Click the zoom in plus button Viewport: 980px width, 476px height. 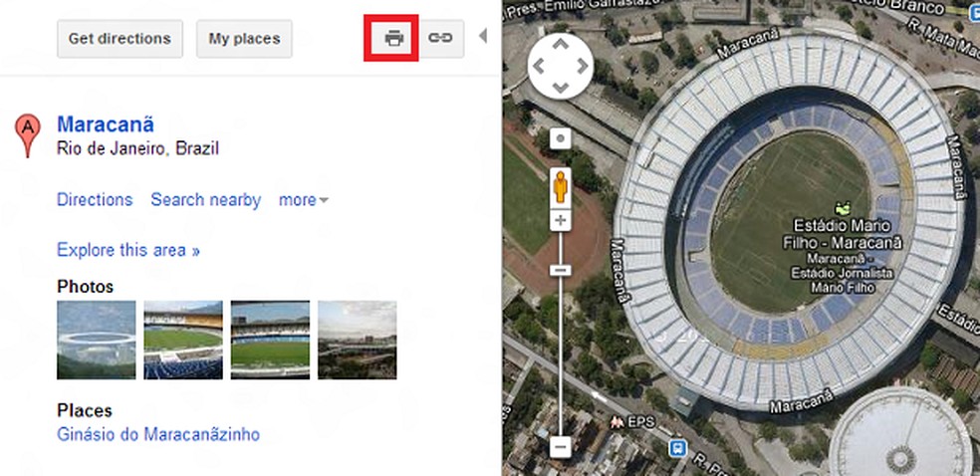pyautogui.click(x=561, y=220)
